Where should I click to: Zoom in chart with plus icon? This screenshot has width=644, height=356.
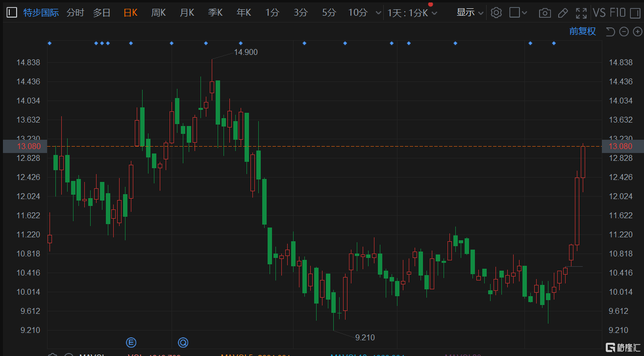click(x=638, y=31)
